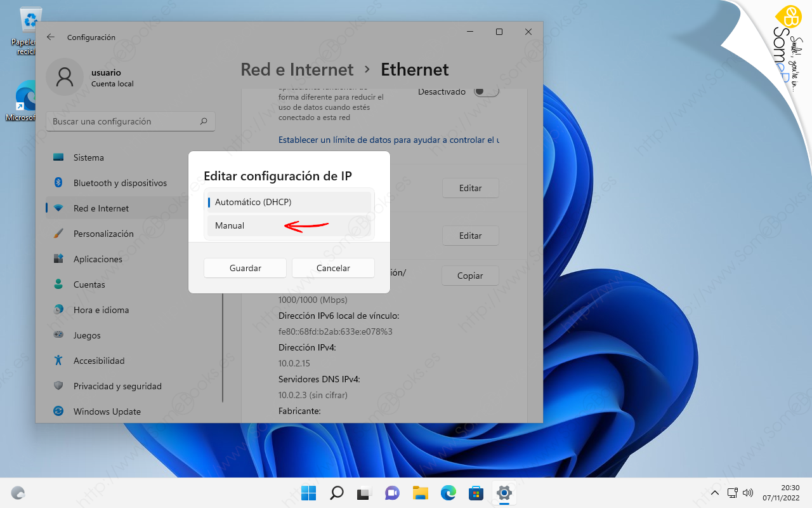The width and height of the screenshot is (812, 508).
Task: Toggle the Desactivado metered connection switch
Action: coord(486,91)
